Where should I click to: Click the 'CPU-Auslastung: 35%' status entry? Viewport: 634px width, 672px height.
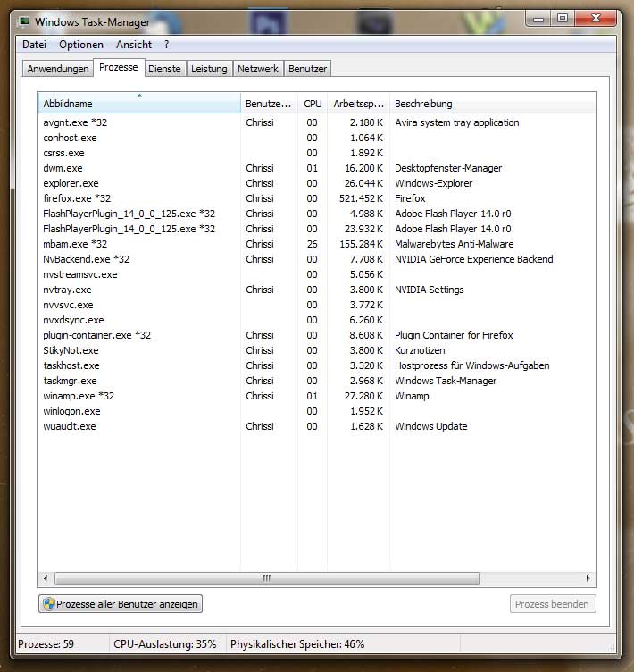point(165,644)
